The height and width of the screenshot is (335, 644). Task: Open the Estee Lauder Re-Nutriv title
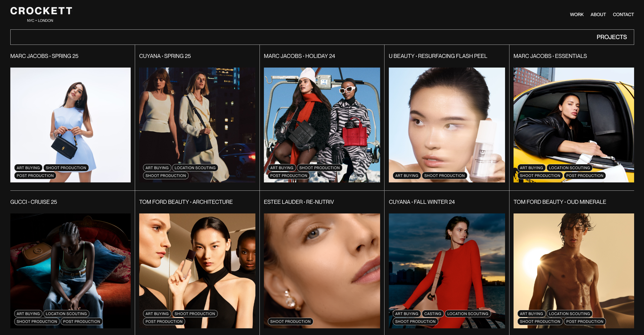click(x=299, y=202)
